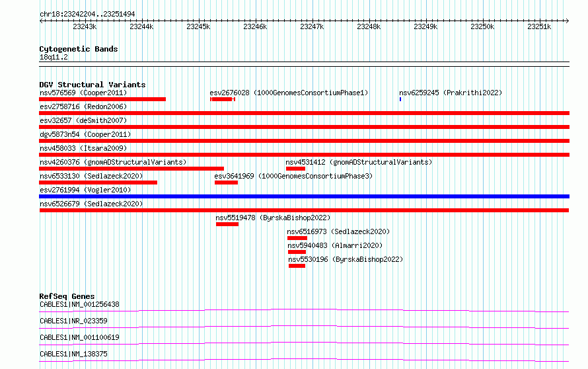The width and height of the screenshot is (588, 369).
Task: Click the 23246k ruler tick label
Action: click(x=255, y=26)
